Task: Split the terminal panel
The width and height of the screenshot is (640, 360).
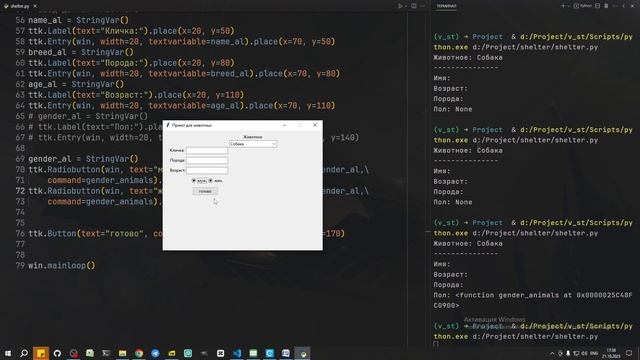Action: point(598,6)
